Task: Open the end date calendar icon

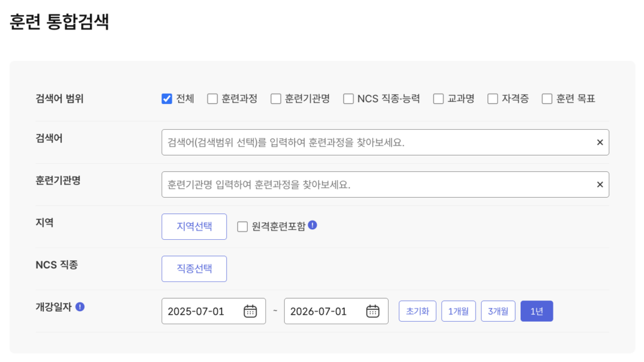Action: coord(372,311)
